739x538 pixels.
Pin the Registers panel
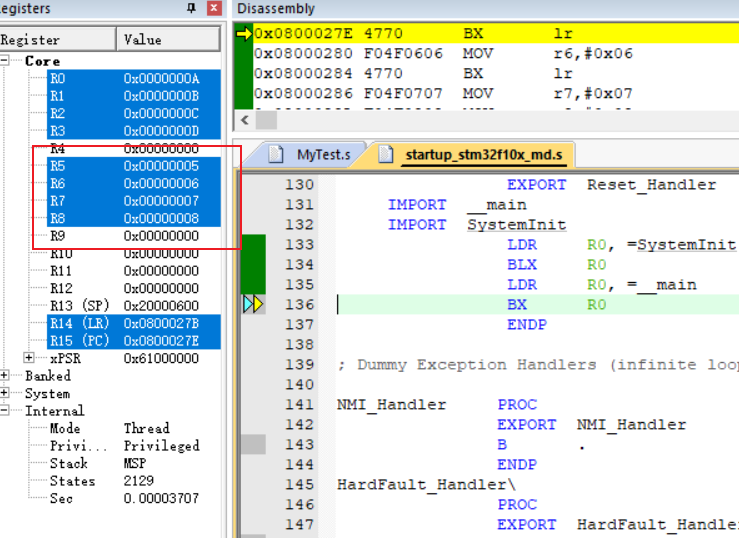pos(191,8)
